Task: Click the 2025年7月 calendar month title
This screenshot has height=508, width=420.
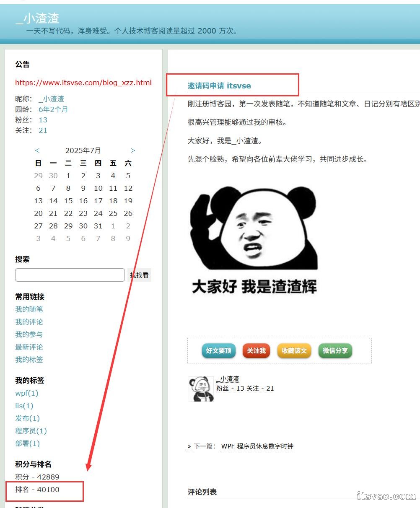Action: click(83, 150)
